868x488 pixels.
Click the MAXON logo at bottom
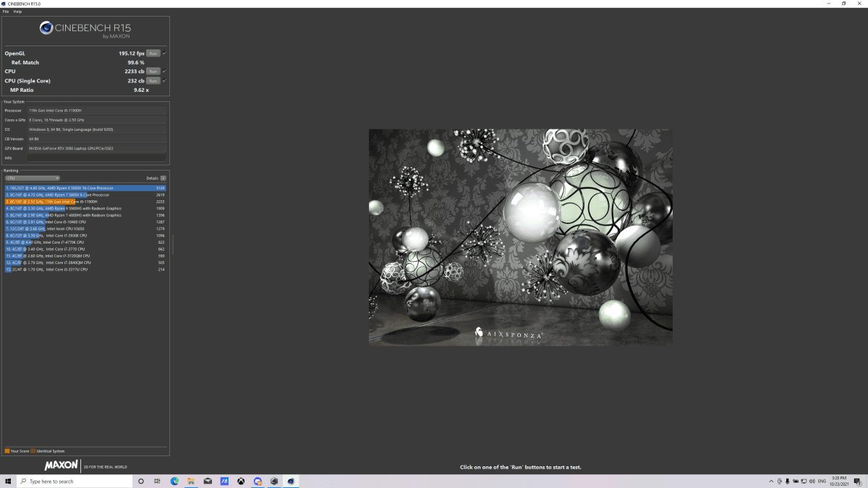click(61, 466)
